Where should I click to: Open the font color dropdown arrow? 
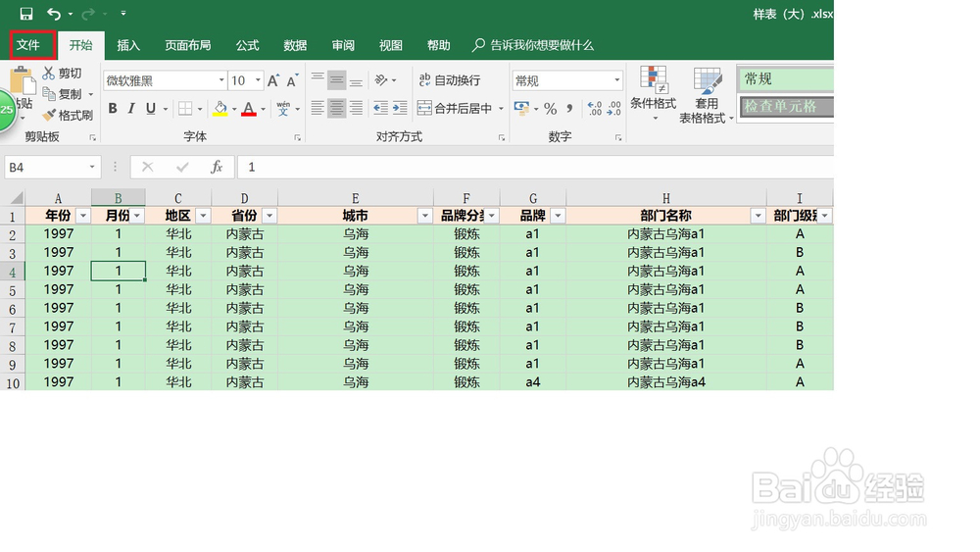click(x=263, y=109)
